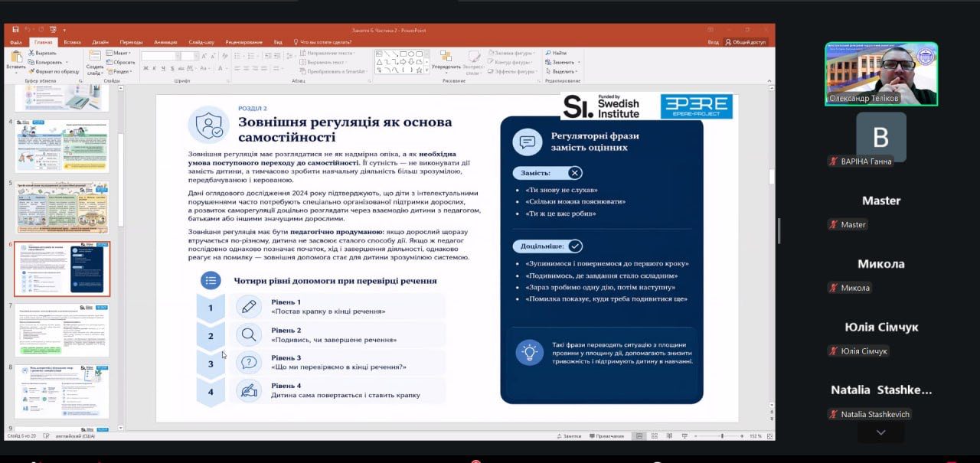This screenshot has height=463, width=980.
Task: Toggle underline Ч formatting
Action: pos(163,69)
